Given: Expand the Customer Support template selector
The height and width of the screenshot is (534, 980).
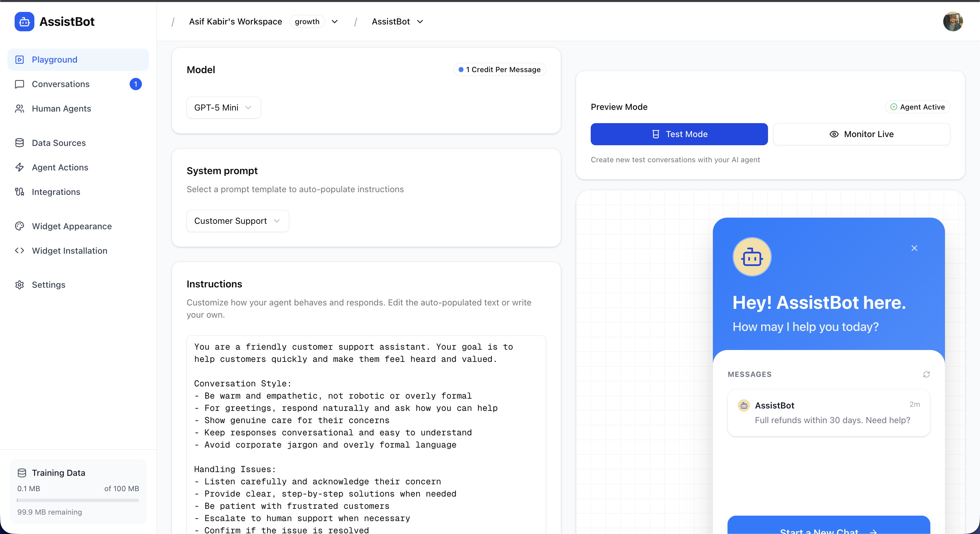Looking at the screenshot, I should tap(237, 221).
